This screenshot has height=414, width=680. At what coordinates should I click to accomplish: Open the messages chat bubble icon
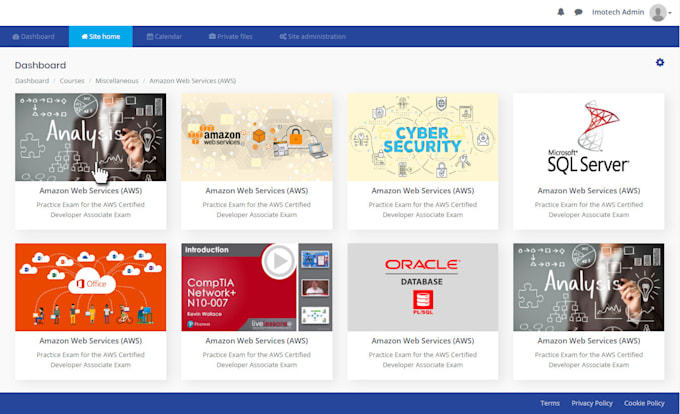(x=578, y=12)
